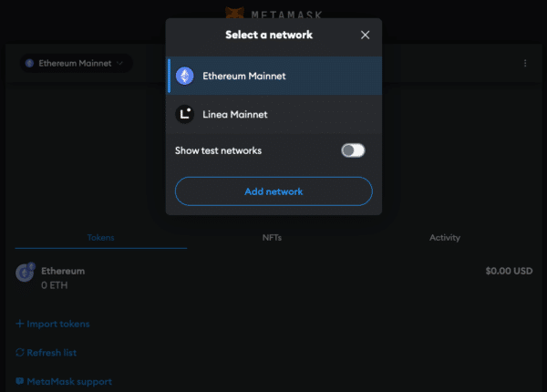Open the three-dot account options menu
Screen dimensions: 547x392
(525, 63)
